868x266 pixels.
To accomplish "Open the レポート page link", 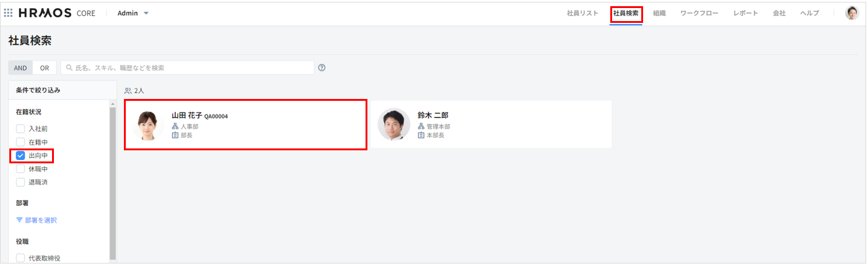I will (x=745, y=13).
